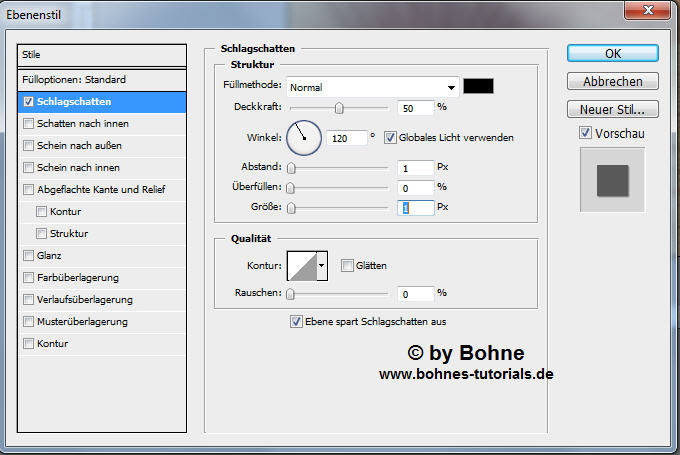The image size is (680, 455).
Task: Enable Schatten nach innen checkbox
Action: click(x=29, y=124)
